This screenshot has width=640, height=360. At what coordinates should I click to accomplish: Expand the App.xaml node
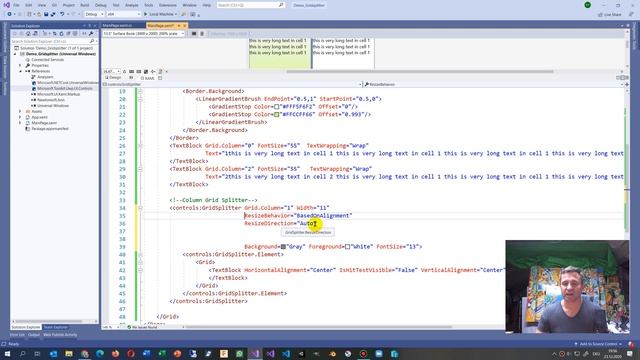pos(20,117)
